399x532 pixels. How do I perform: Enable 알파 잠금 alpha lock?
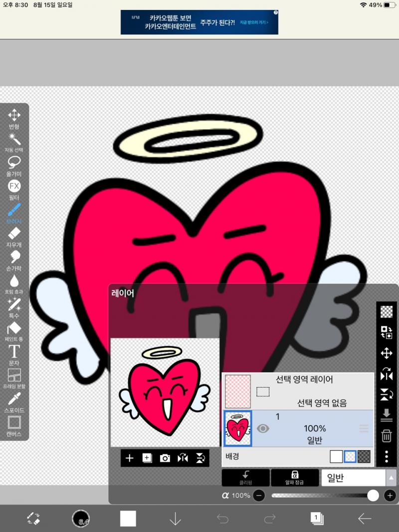pos(294,478)
